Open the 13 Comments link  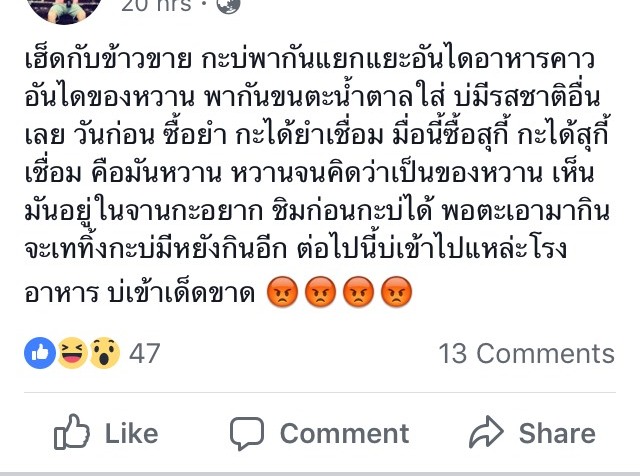527,354
